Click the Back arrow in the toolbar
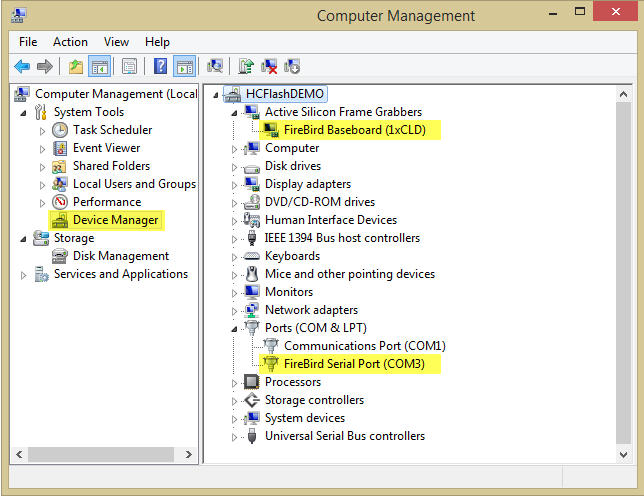The image size is (644, 496). (22, 67)
